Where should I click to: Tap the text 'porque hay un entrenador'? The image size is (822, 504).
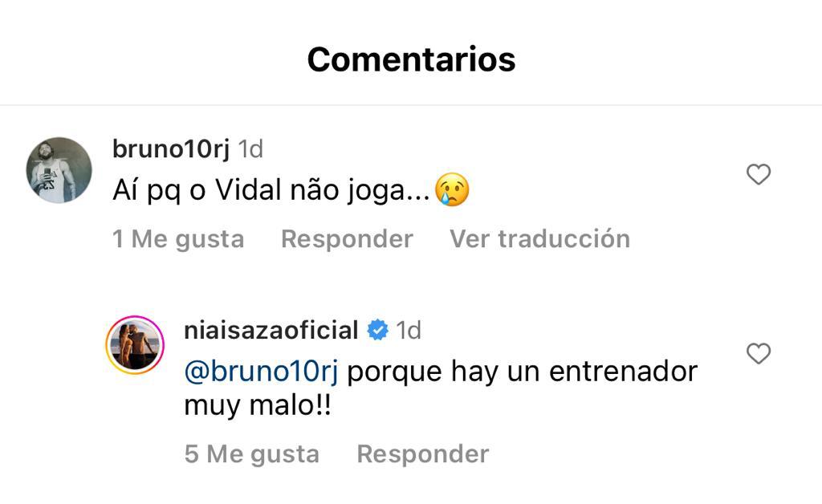523,372
